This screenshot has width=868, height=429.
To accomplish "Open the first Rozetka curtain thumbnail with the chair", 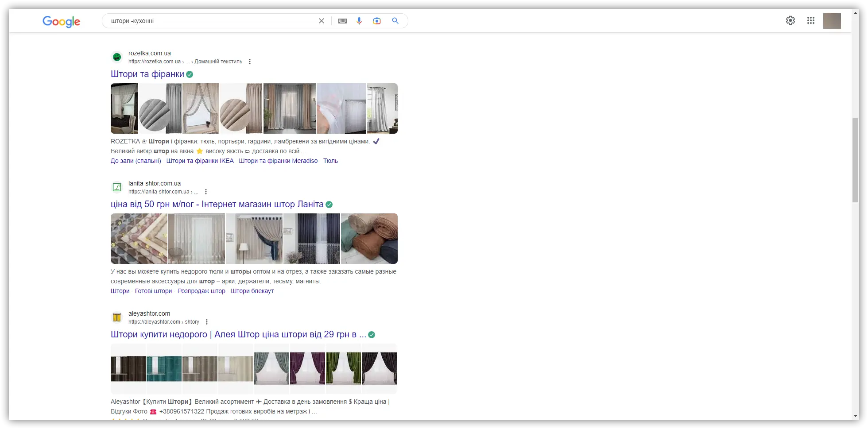I will click(124, 108).
